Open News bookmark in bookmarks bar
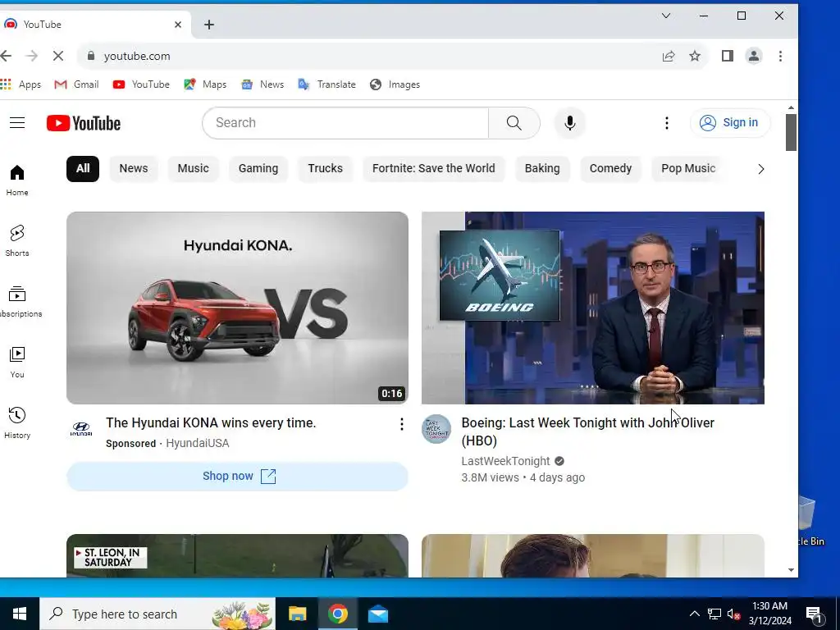Screen dimensions: 840x630 262,84
